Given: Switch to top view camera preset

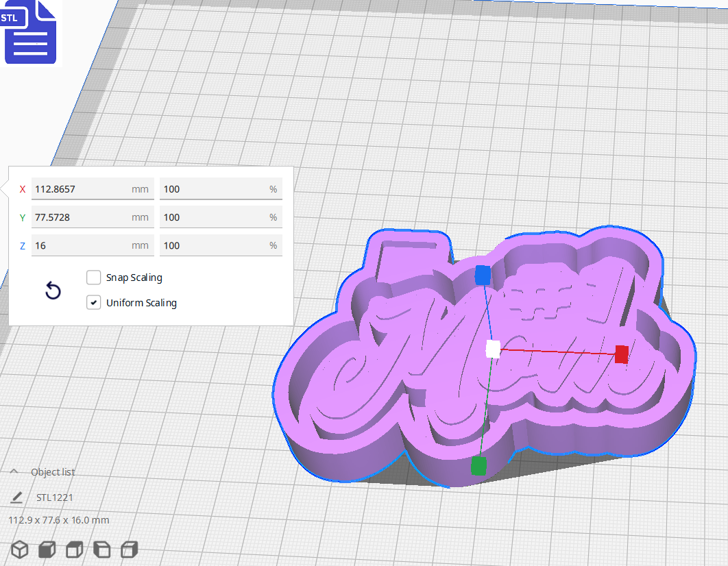Looking at the screenshot, I should (73, 549).
